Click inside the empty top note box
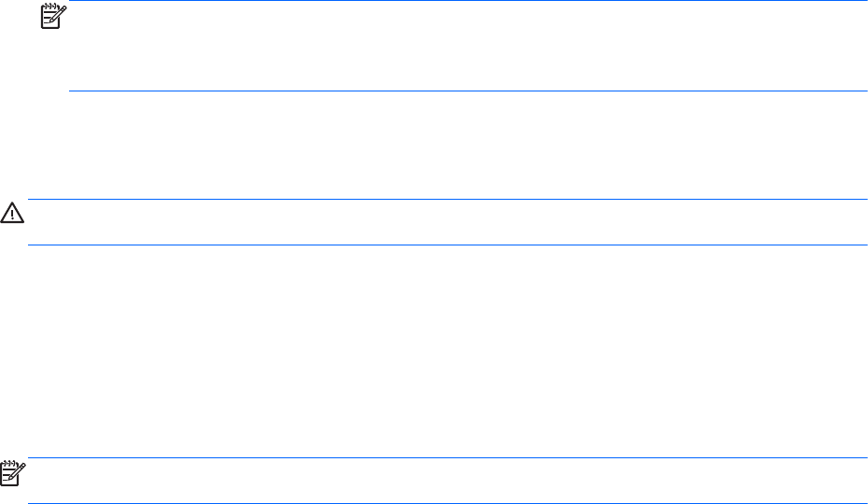The image size is (868, 504). click(x=467, y=47)
